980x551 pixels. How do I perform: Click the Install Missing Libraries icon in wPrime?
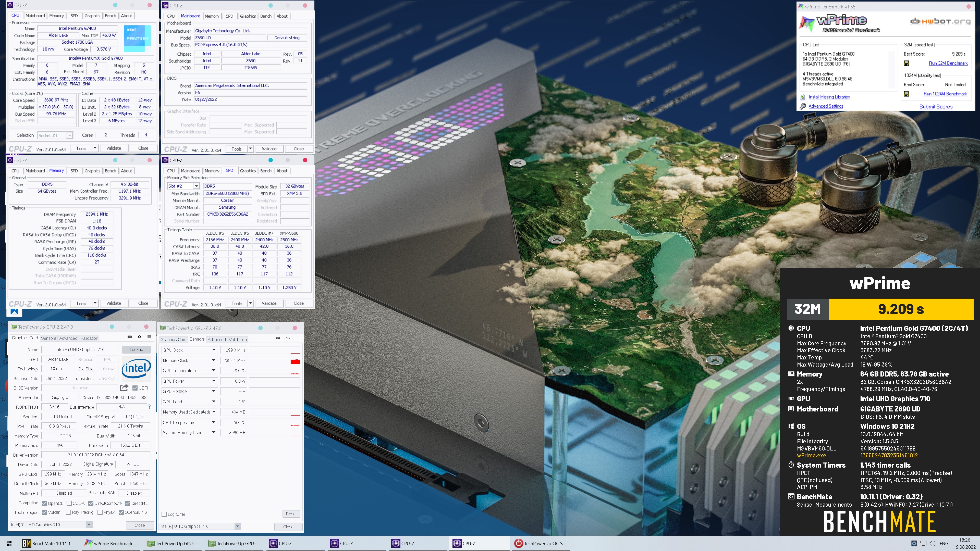coord(803,97)
